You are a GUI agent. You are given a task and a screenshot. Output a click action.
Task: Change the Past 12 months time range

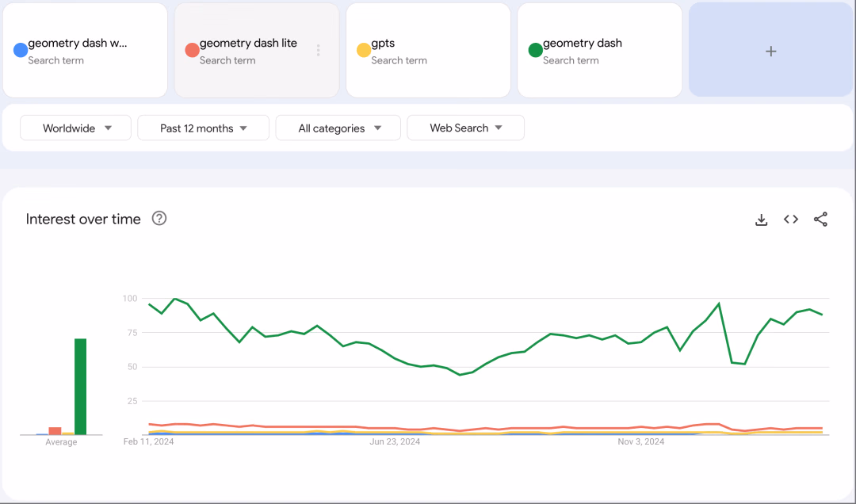203,128
